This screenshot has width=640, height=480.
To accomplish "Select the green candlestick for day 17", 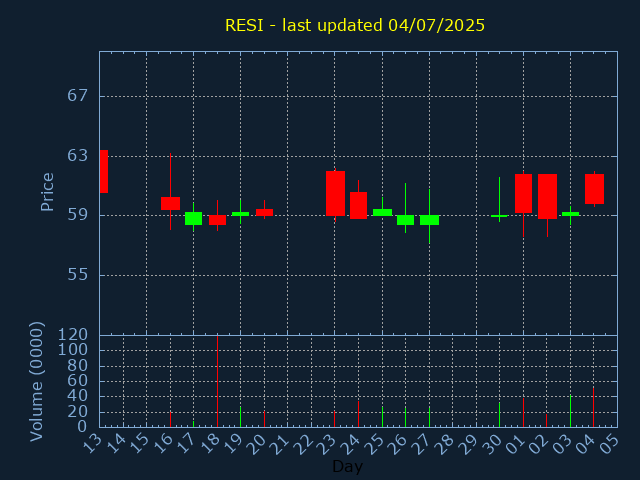I will click(x=193, y=218).
